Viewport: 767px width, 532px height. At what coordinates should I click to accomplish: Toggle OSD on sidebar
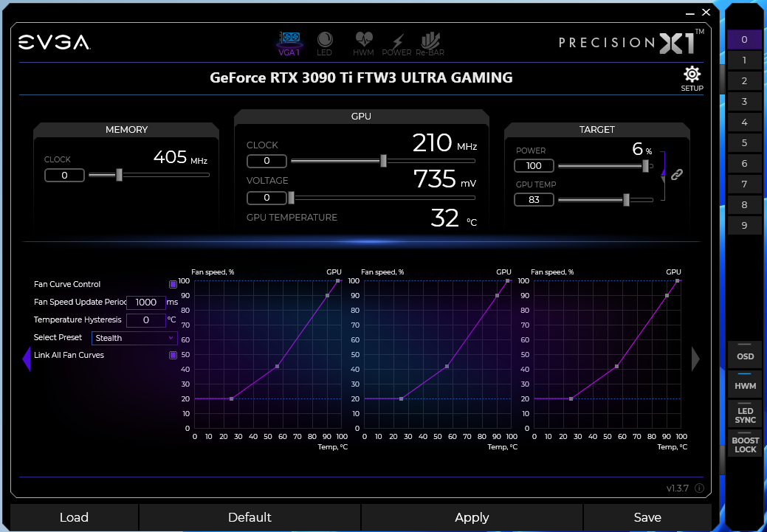tap(745, 353)
